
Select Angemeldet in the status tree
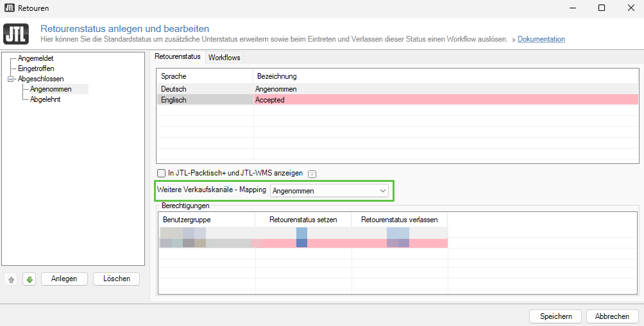click(x=35, y=58)
